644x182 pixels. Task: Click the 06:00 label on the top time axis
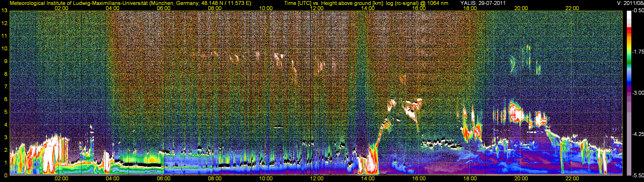pyautogui.click(x=164, y=8)
